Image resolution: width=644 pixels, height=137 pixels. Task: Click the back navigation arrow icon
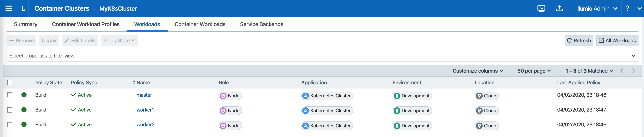click(23, 8)
